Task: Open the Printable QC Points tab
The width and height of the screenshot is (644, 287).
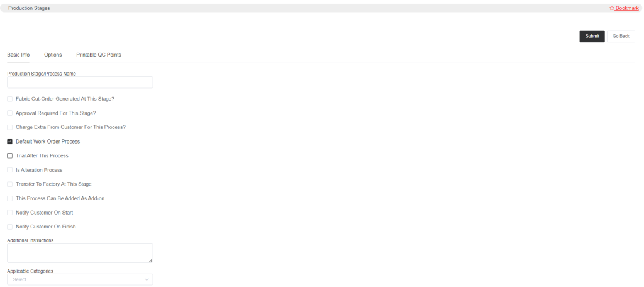Action: click(x=99, y=55)
